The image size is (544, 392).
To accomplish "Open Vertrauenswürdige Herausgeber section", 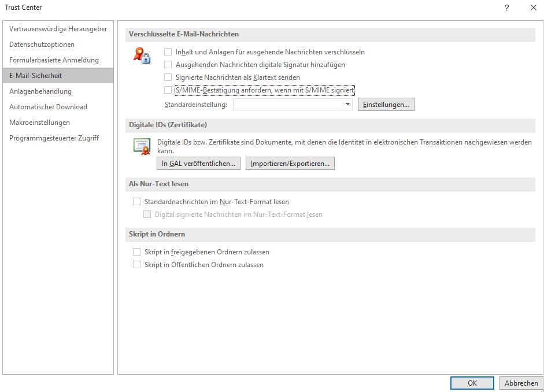I will point(58,29).
